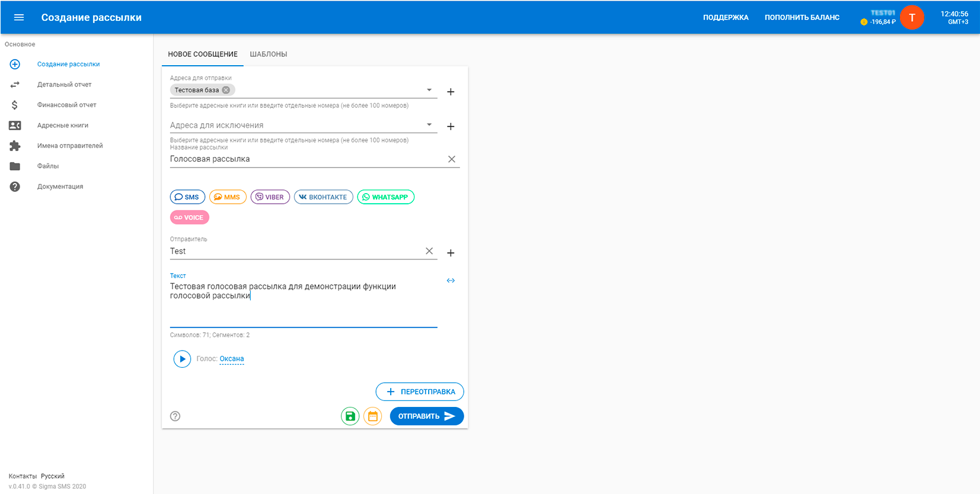Insert variable into message text icon
The width and height of the screenshot is (980, 494).
click(451, 281)
